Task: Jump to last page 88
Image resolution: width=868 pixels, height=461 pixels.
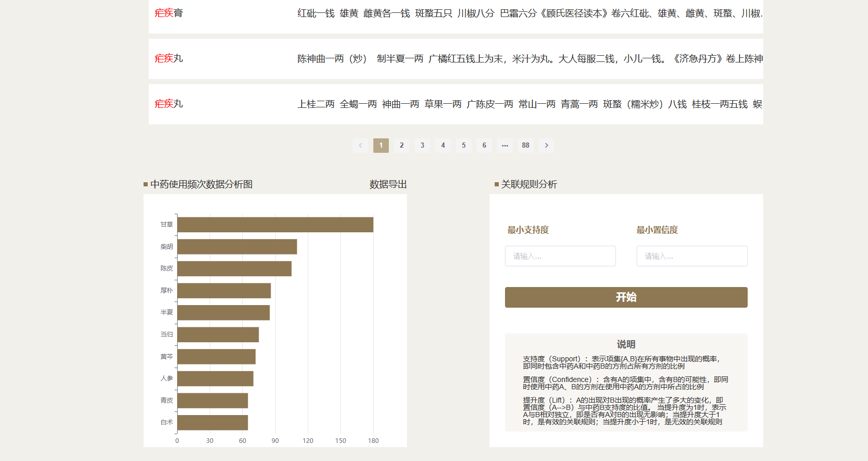Action: click(526, 146)
